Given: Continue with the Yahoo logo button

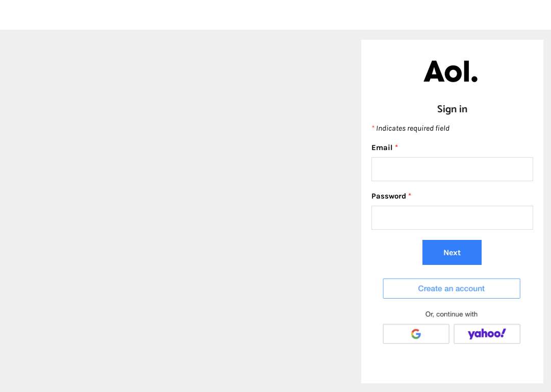Looking at the screenshot, I should click(x=487, y=334).
